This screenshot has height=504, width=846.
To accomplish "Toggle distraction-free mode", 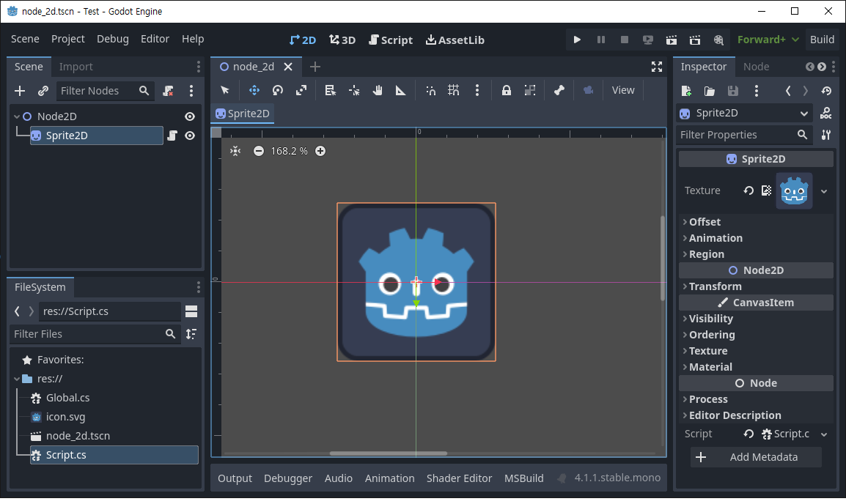I will [657, 67].
